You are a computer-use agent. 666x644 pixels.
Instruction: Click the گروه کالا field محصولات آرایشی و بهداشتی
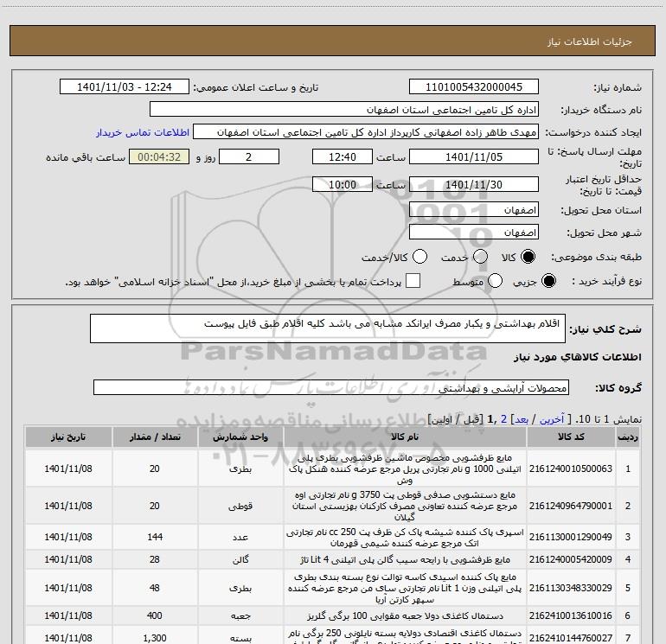point(331,387)
